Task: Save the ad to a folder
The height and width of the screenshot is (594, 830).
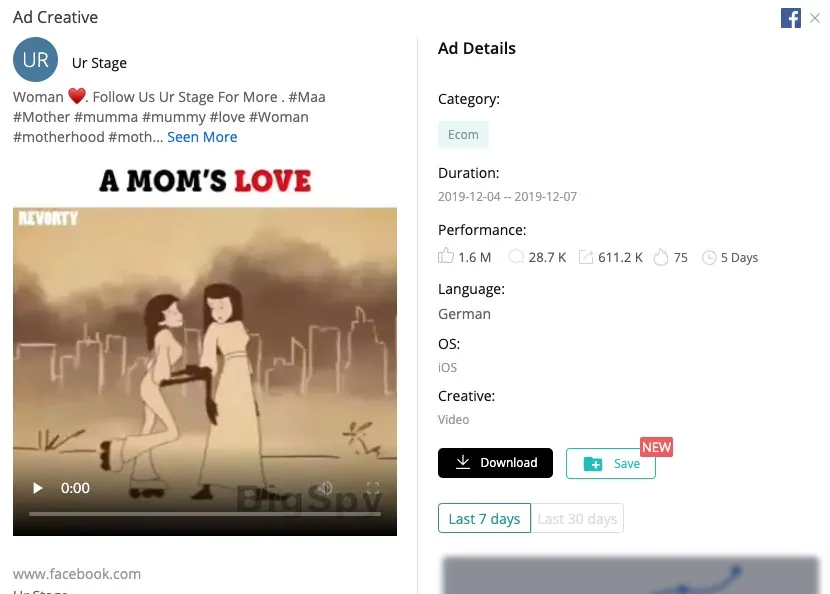Action: click(611, 464)
